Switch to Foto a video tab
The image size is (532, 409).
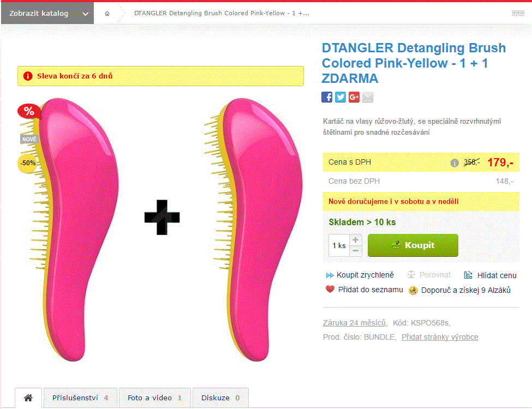tap(155, 398)
